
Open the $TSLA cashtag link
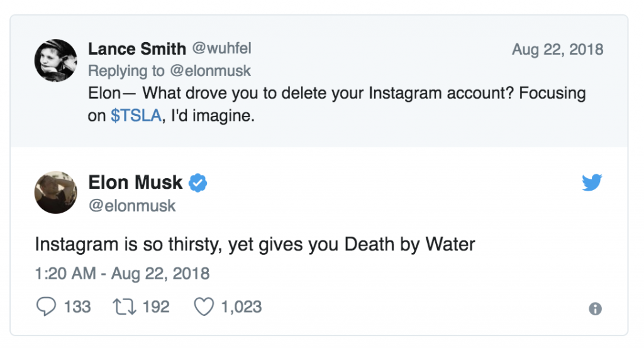click(136, 115)
